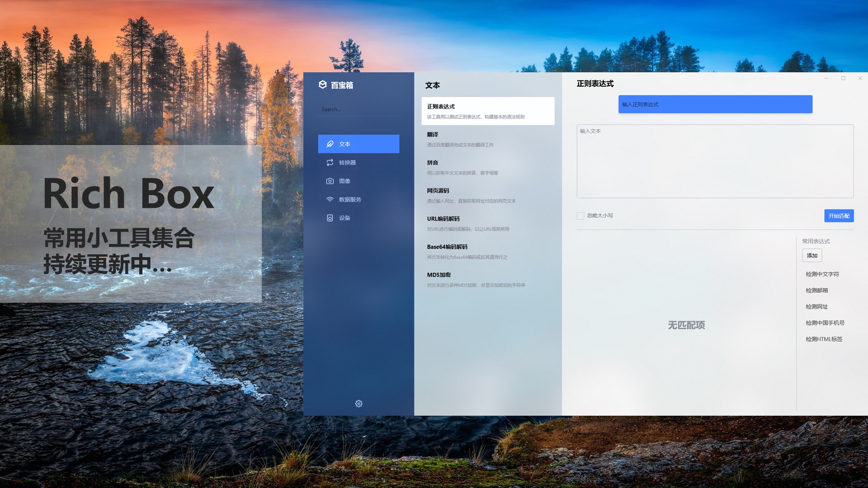Open the 图像 camera icon
Viewport: 868px width, 488px height.
[330, 181]
